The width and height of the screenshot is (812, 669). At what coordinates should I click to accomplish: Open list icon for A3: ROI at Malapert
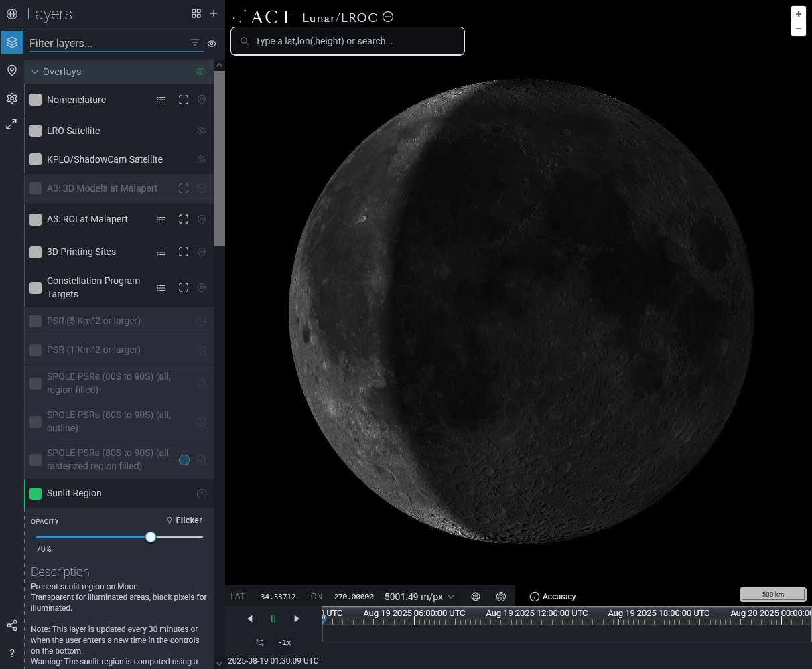coord(161,219)
